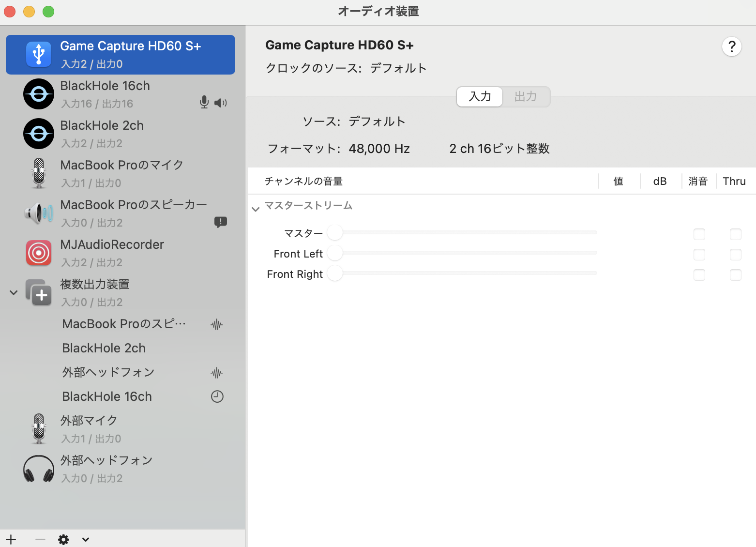
Task: Enable Thru checkbox for Front Left
Action: click(735, 255)
